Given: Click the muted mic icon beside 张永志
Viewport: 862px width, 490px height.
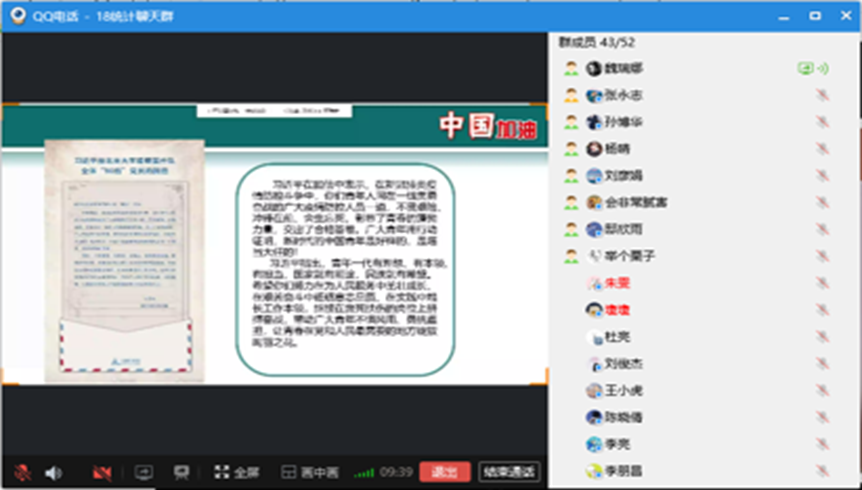Looking at the screenshot, I should (822, 95).
